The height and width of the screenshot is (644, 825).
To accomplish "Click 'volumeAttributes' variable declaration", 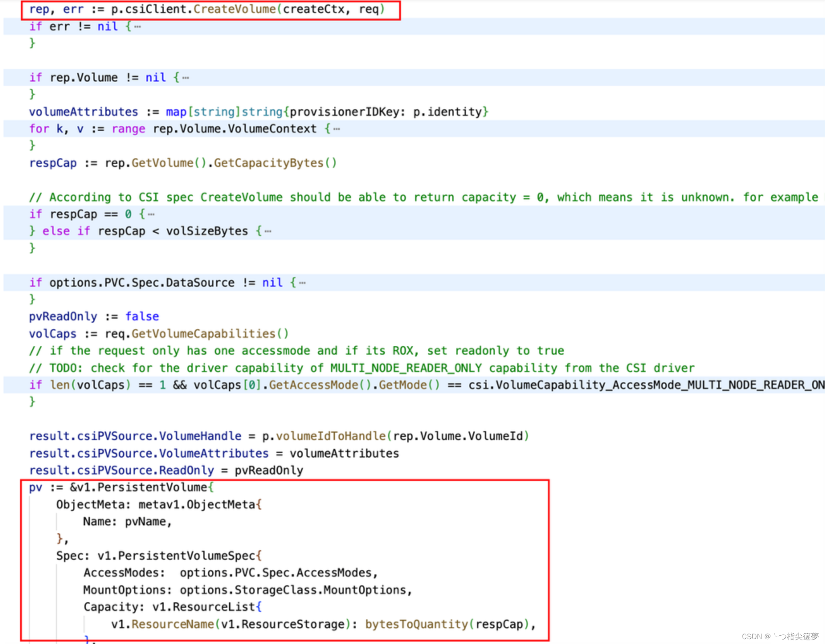I will click(84, 112).
